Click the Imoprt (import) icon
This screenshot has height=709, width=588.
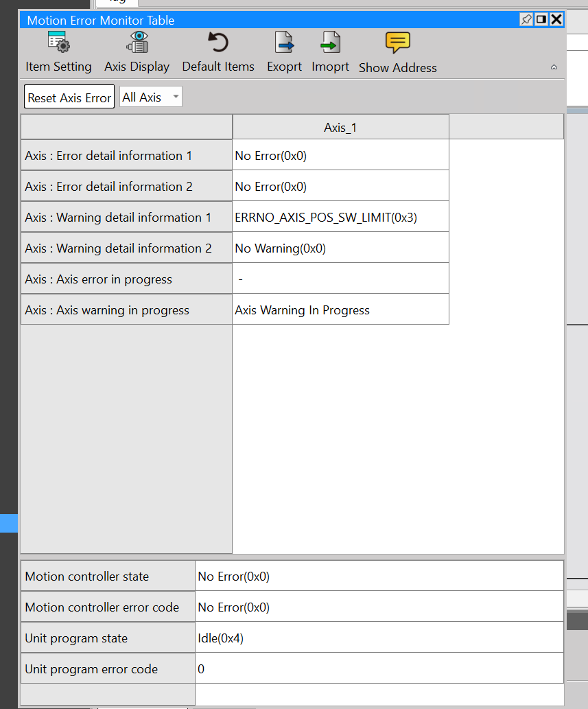[331, 44]
